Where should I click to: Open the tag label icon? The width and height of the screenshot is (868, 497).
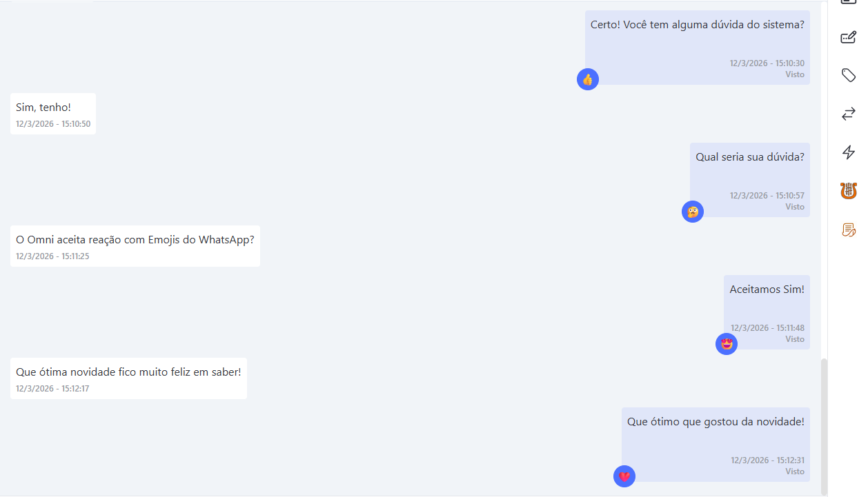(849, 75)
